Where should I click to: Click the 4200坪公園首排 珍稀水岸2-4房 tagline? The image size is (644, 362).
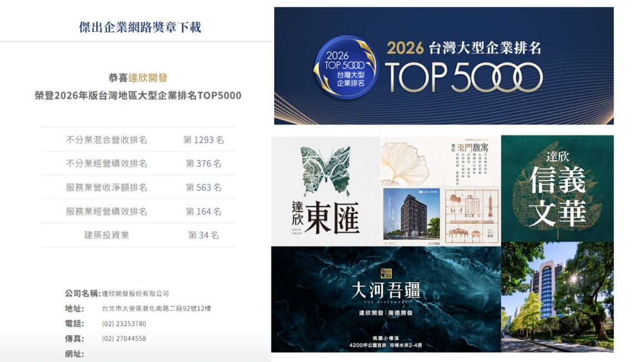[386, 345]
